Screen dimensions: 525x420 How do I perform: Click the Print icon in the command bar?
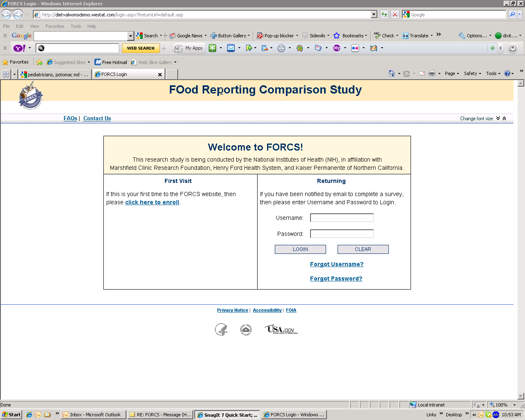point(431,74)
